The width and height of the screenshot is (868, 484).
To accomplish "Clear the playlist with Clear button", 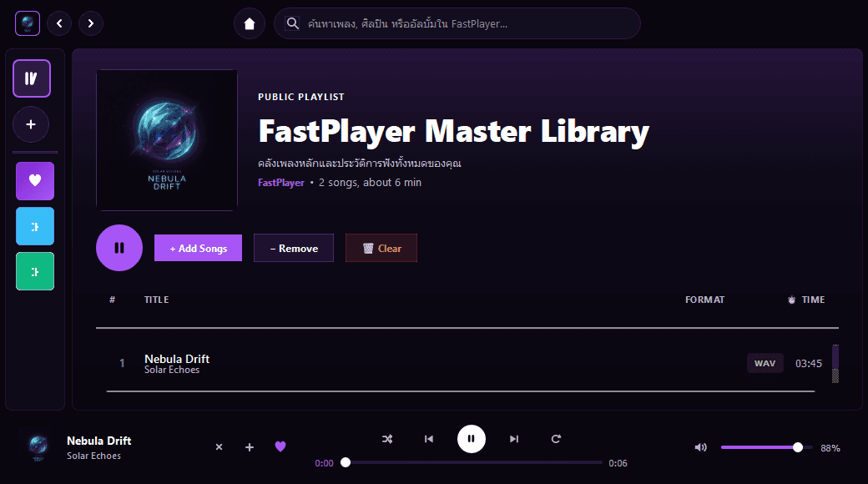I will click(x=381, y=248).
